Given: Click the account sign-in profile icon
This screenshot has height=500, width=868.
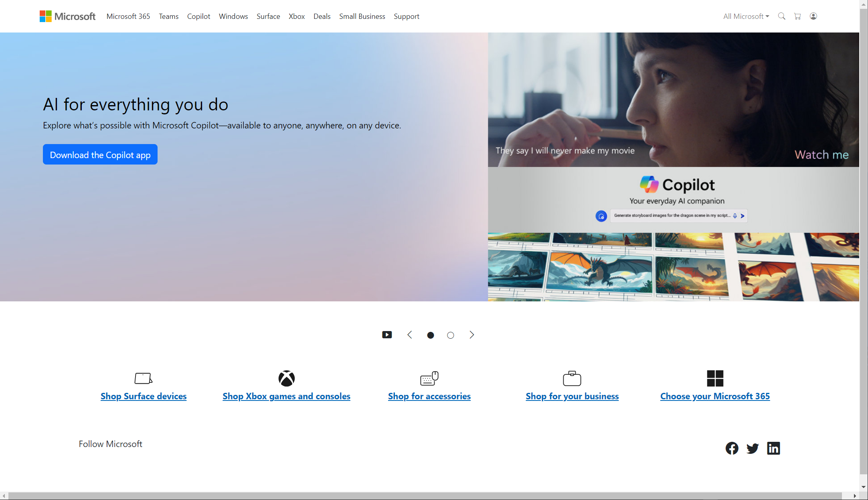Looking at the screenshot, I should pyautogui.click(x=813, y=16).
